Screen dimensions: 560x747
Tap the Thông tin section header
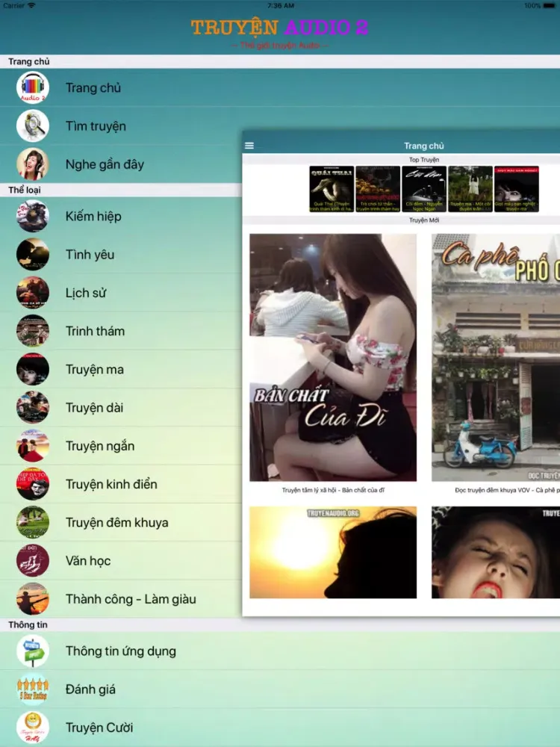pos(28,624)
